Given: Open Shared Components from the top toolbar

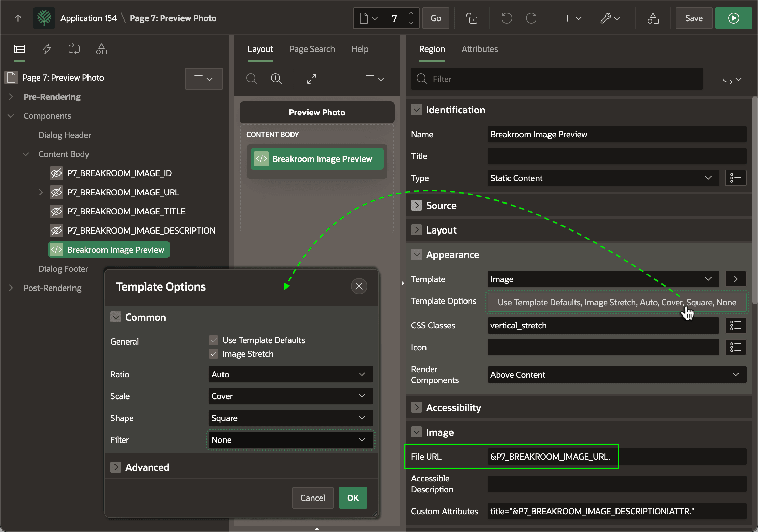Looking at the screenshot, I should point(653,18).
